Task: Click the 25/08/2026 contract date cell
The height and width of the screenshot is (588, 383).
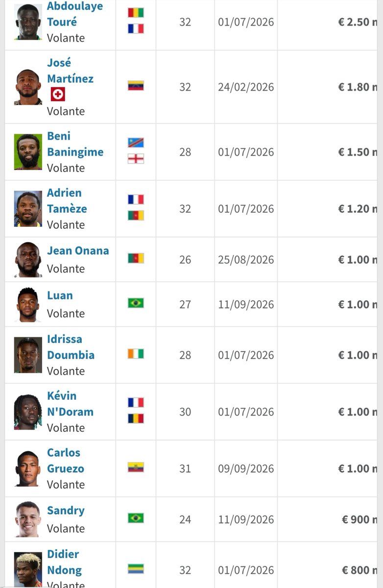Action: (x=246, y=260)
